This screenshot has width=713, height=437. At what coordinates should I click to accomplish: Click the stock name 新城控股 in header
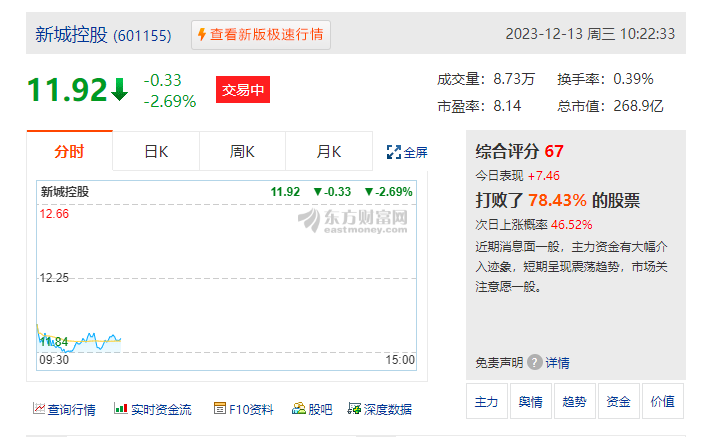pos(71,35)
